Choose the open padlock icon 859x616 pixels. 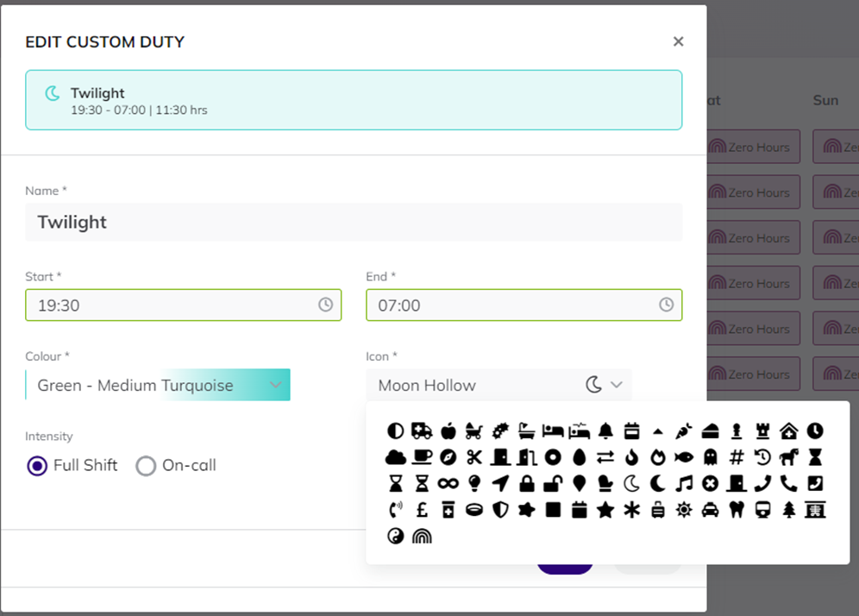(x=553, y=483)
